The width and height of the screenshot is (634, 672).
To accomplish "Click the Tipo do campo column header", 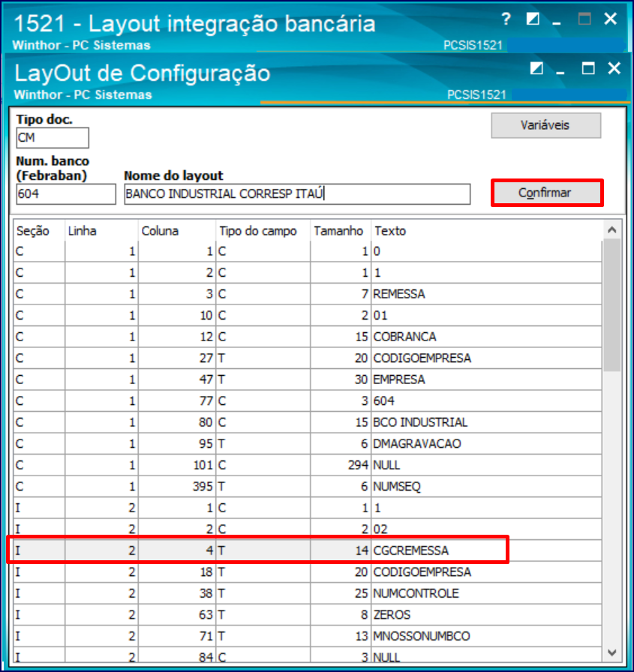I will pyautogui.click(x=263, y=231).
